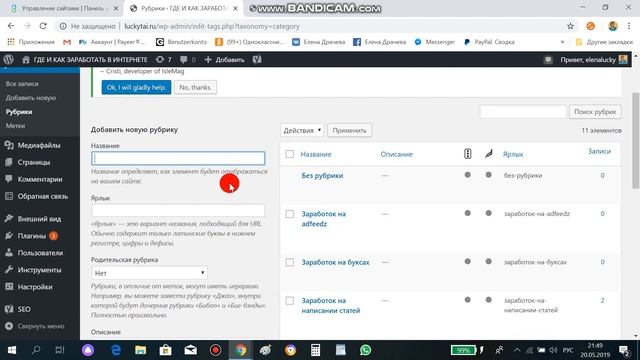
Task: Sort by Ярлык column header
Action: (513, 154)
